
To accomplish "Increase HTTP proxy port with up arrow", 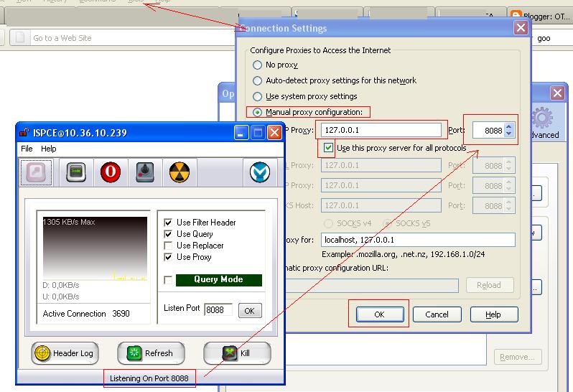I will click(508, 126).
